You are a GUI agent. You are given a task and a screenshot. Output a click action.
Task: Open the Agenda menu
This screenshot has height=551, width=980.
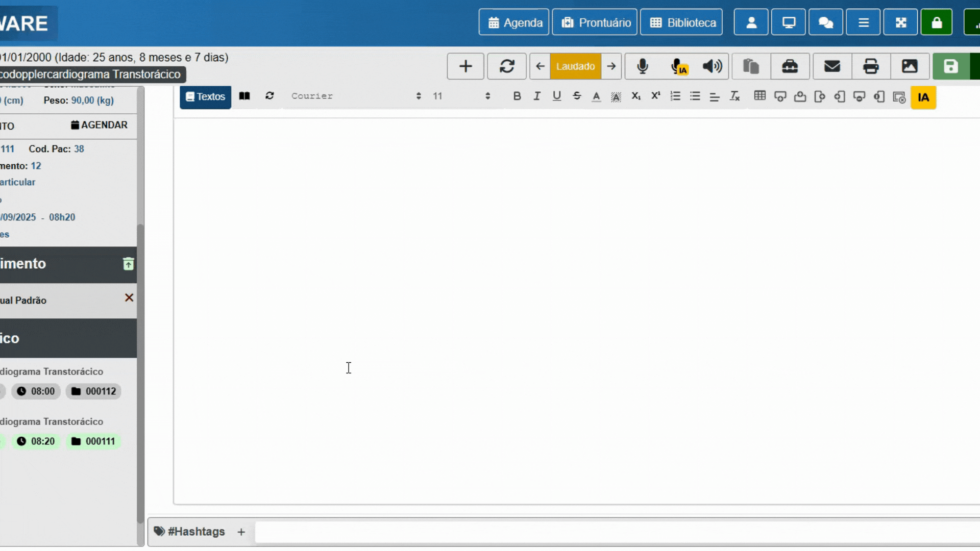click(x=514, y=22)
